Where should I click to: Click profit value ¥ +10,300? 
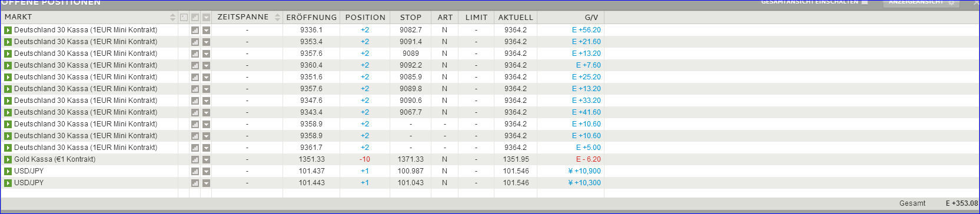click(584, 183)
